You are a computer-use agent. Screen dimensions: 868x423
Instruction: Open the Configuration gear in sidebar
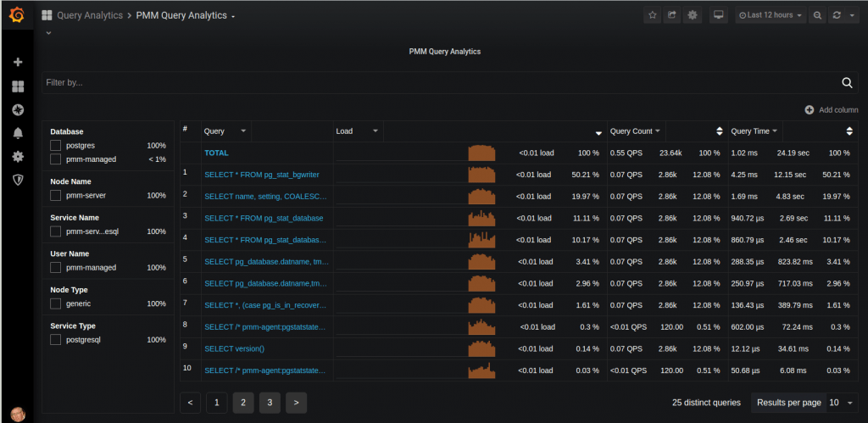click(x=18, y=157)
